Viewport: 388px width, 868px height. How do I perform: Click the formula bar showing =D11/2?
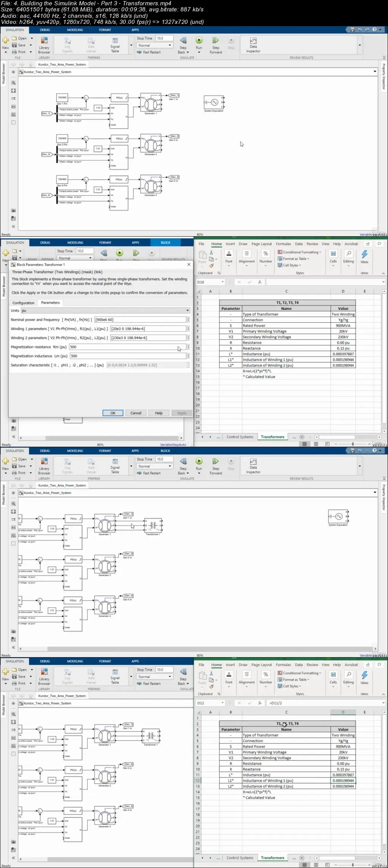point(325,703)
